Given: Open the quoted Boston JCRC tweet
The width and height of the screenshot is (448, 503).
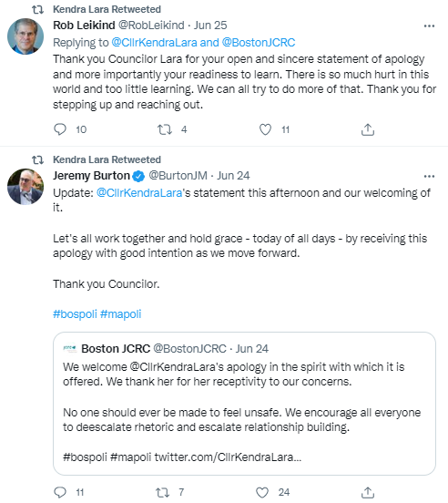Looking at the screenshot, I should point(244,404).
